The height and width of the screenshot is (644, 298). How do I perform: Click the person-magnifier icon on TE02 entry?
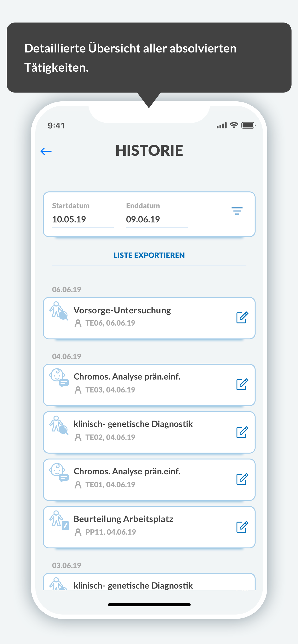59,425
